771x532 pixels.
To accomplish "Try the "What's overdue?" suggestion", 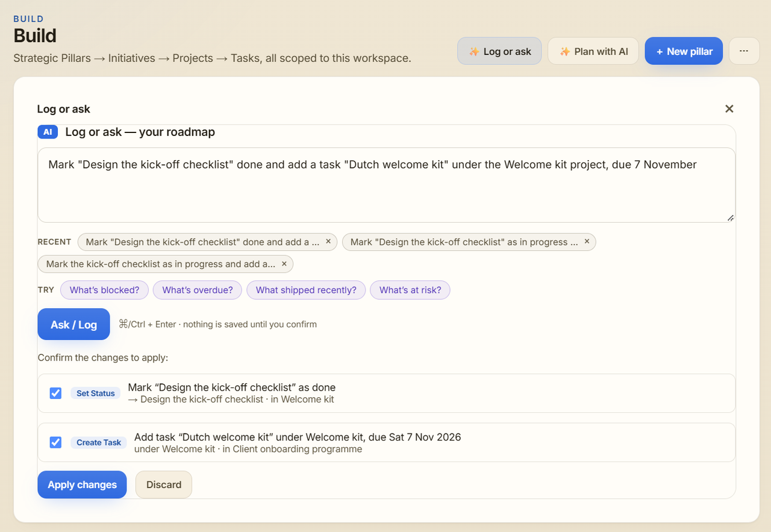I will tap(198, 290).
